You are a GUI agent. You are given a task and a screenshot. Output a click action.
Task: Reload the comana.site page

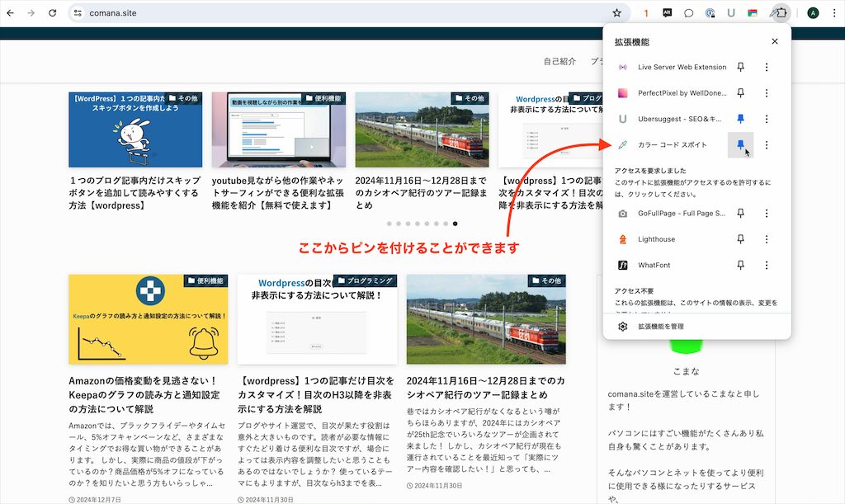[x=52, y=13]
